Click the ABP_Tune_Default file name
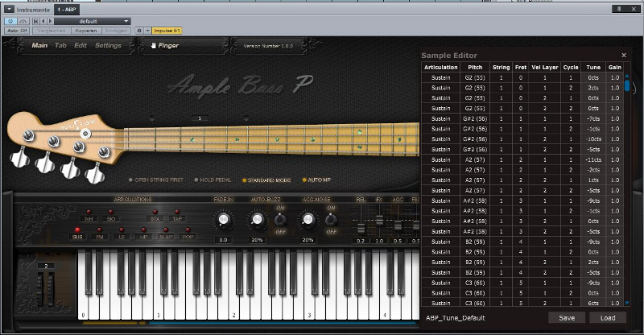This screenshot has width=644, height=335. pyautogui.click(x=455, y=318)
